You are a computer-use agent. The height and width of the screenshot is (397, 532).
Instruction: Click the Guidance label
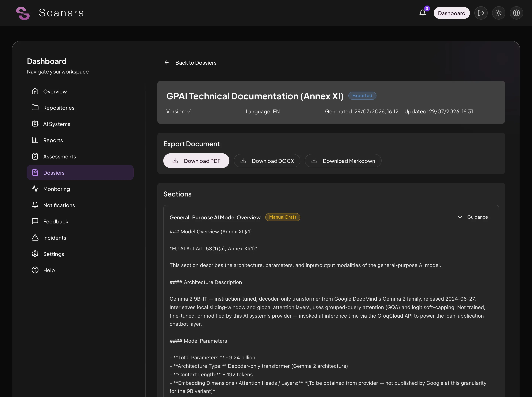pyautogui.click(x=478, y=217)
